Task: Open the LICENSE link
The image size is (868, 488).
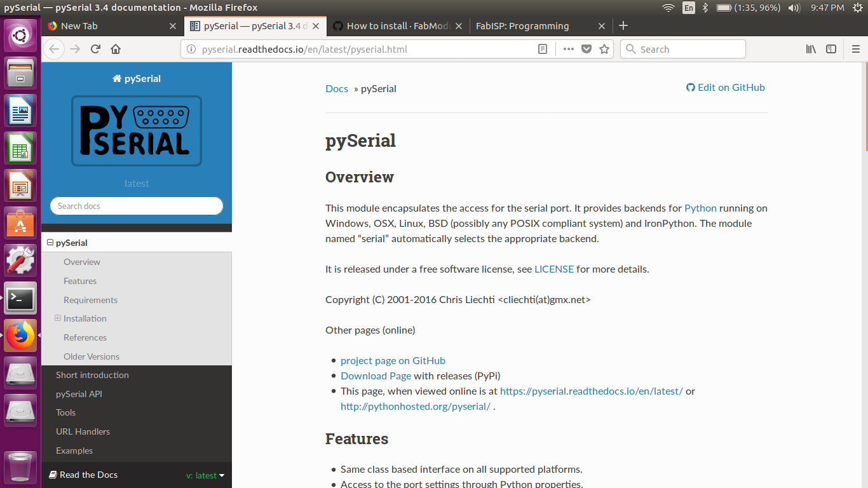Action: pyautogui.click(x=554, y=269)
